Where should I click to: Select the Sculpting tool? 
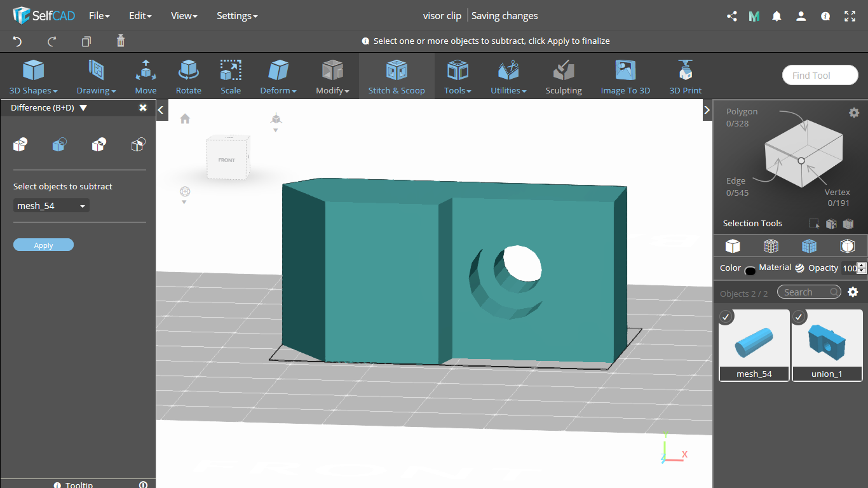coord(564,76)
